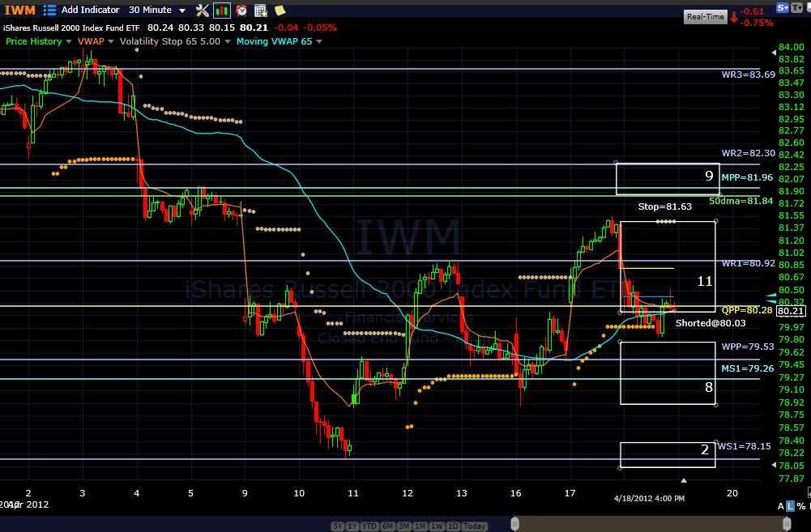The width and height of the screenshot is (811, 532).
Task: Set a price alert with alarm clock icon
Action: (x=241, y=11)
